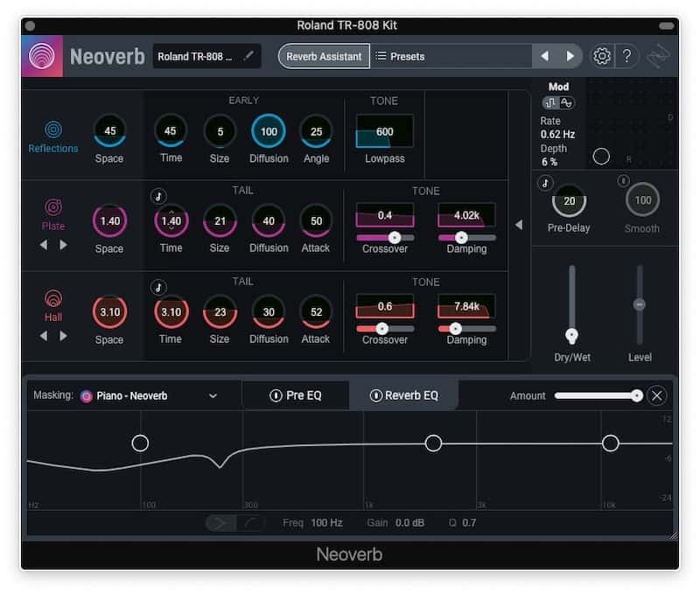Select the low-cut filter shape icon
This screenshot has height=594, width=700.
coord(250,523)
